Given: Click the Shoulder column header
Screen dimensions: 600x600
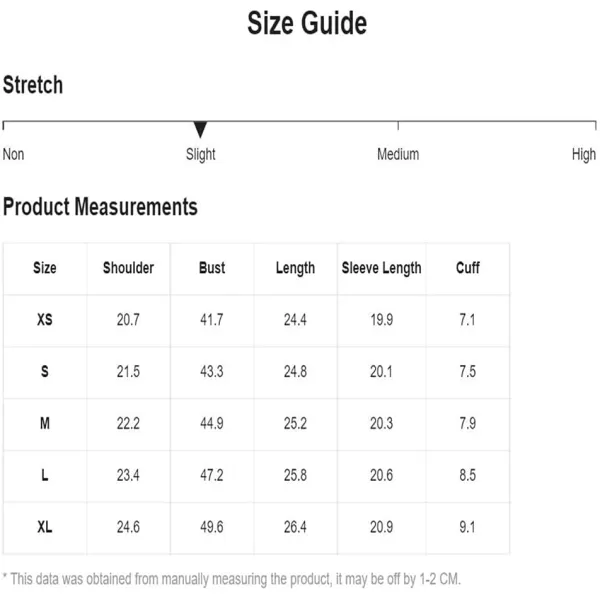Looking at the screenshot, I should 128,268.
